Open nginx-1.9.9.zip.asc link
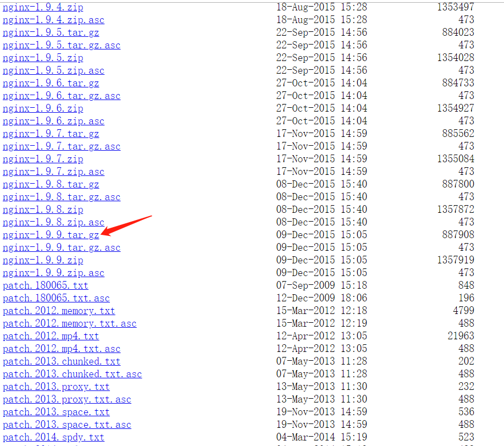Viewport: 504px width, 446px height. [x=53, y=273]
